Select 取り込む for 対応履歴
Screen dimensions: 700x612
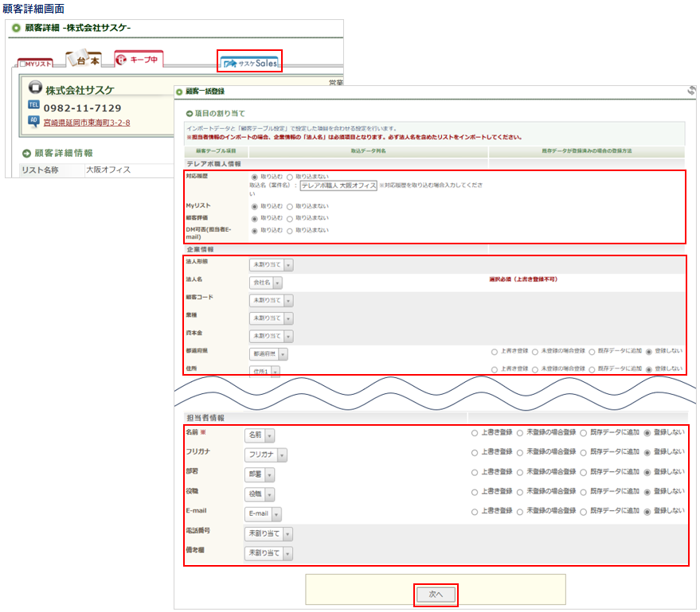click(x=255, y=177)
